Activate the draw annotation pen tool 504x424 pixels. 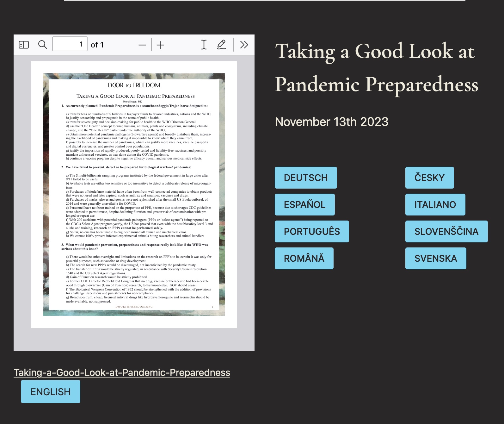point(221,45)
